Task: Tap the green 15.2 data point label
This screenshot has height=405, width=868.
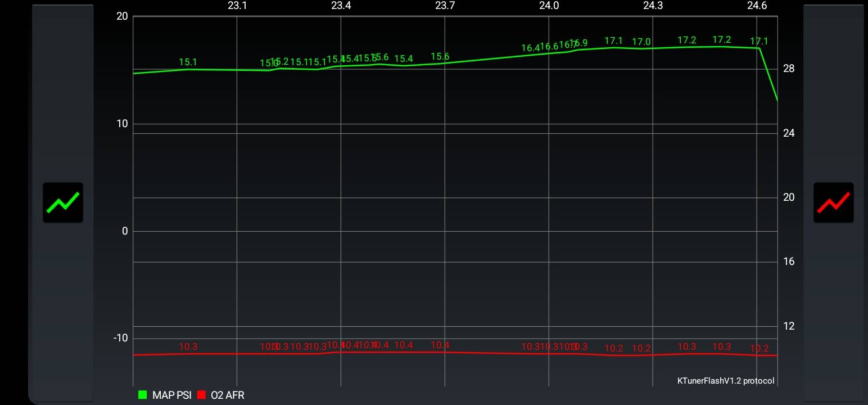Action: (x=281, y=61)
